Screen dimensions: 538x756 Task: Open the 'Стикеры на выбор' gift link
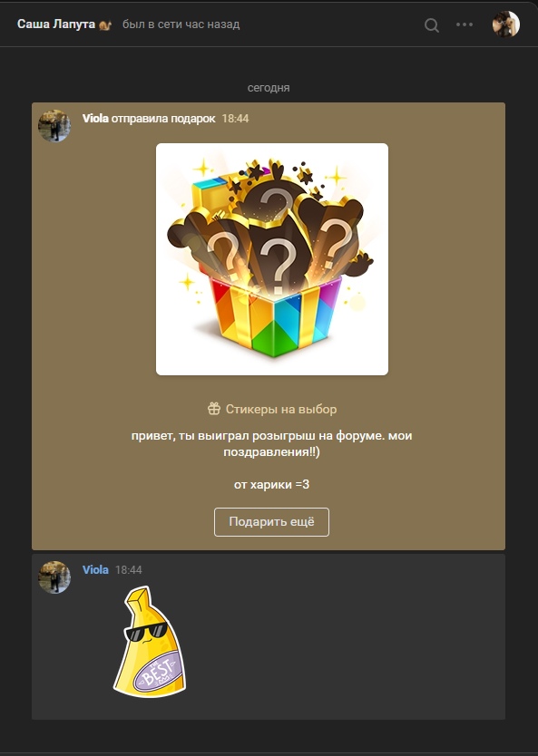[x=281, y=410]
